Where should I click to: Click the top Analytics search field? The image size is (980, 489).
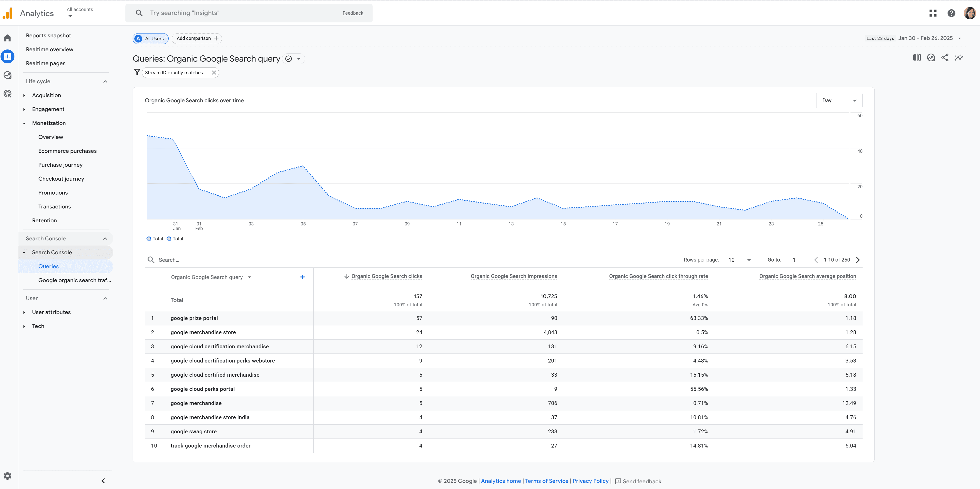[249, 13]
